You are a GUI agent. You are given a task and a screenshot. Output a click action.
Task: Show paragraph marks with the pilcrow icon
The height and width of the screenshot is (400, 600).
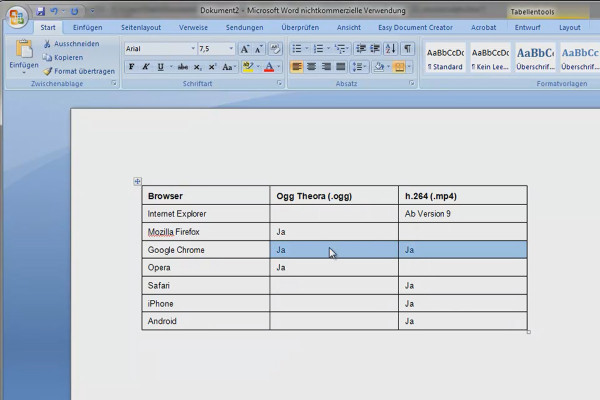point(408,49)
